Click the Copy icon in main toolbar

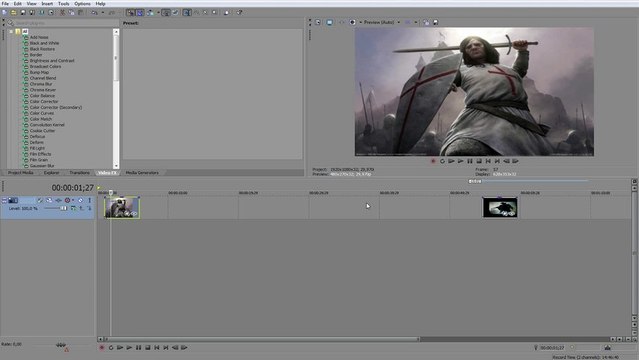pos(71,13)
